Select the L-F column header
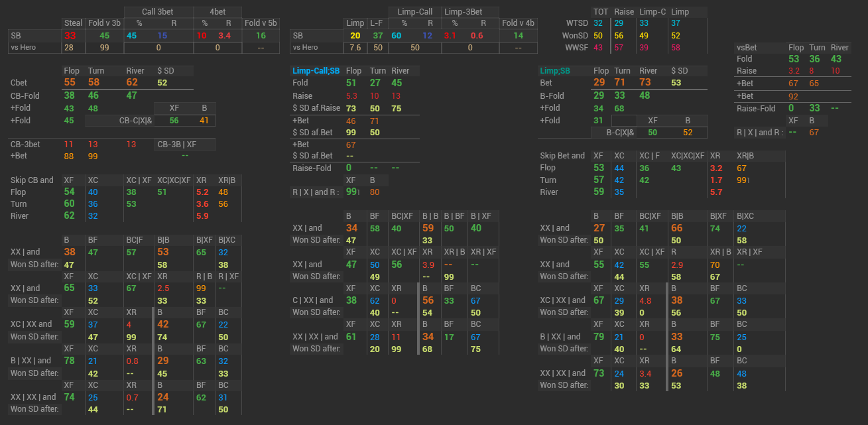Viewport: 868px width, 425px height. [x=377, y=23]
